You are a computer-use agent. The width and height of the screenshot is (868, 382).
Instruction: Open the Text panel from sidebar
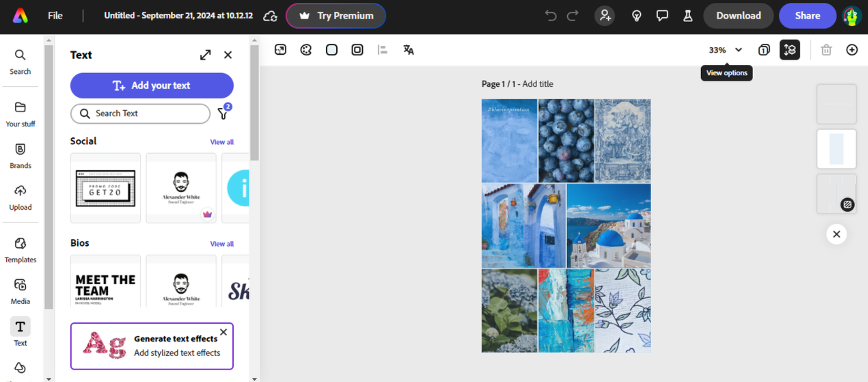point(20,331)
